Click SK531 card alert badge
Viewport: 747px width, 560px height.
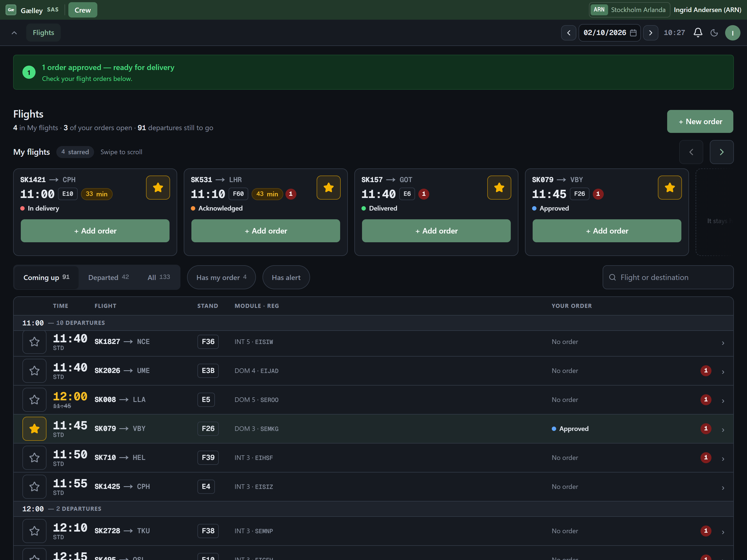click(291, 194)
